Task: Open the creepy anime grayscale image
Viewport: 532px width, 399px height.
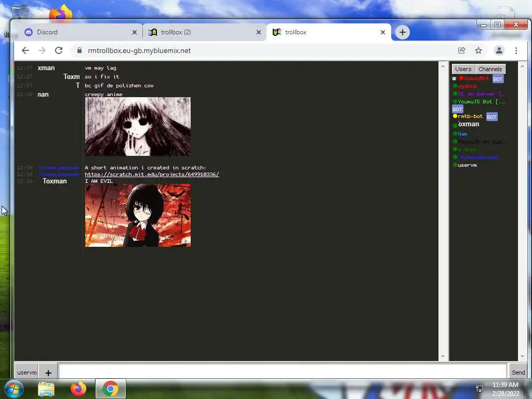Action: coord(138,127)
